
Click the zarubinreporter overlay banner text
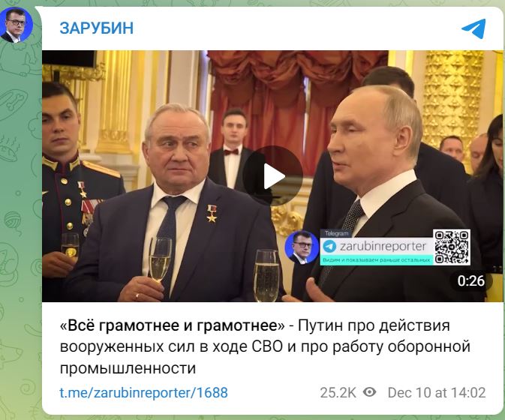coord(383,247)
